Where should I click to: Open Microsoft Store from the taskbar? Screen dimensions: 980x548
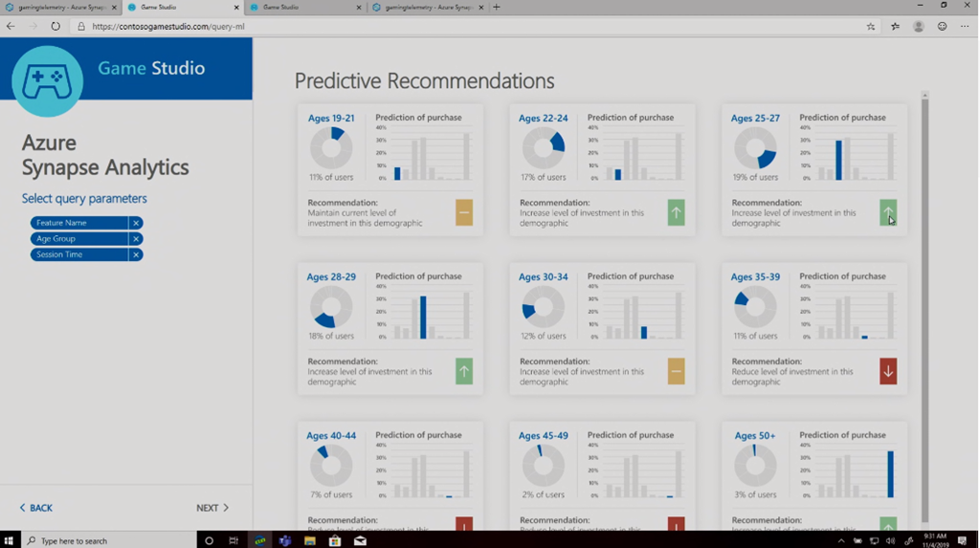pos(335,540)
